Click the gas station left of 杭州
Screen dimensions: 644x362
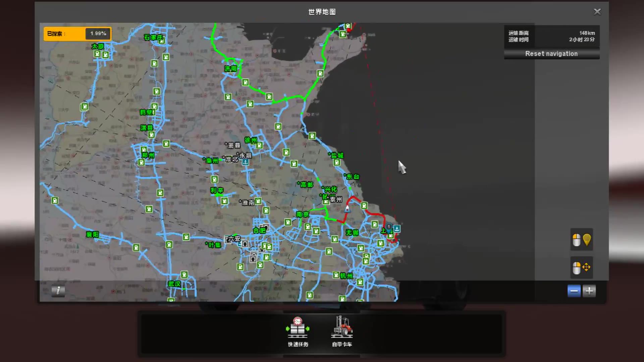[336, 275]
